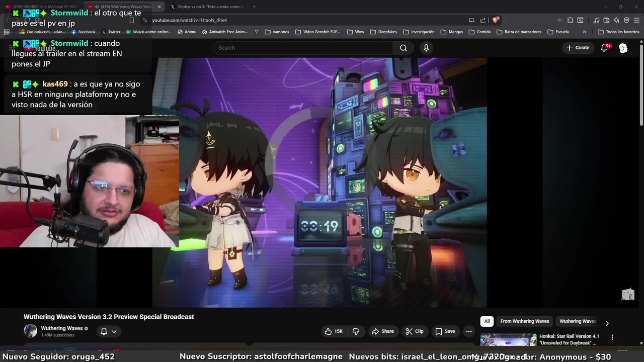Click the browser share page icon

[483, 20]
